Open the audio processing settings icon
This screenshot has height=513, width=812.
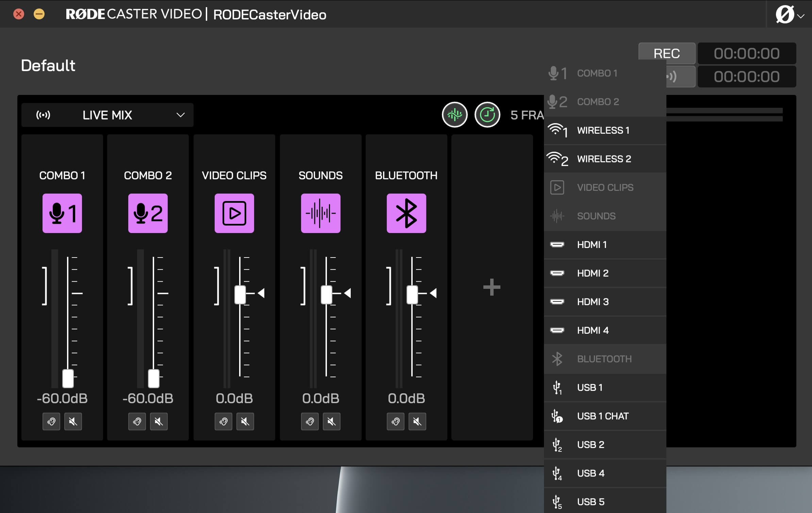[x=455, y=115]
